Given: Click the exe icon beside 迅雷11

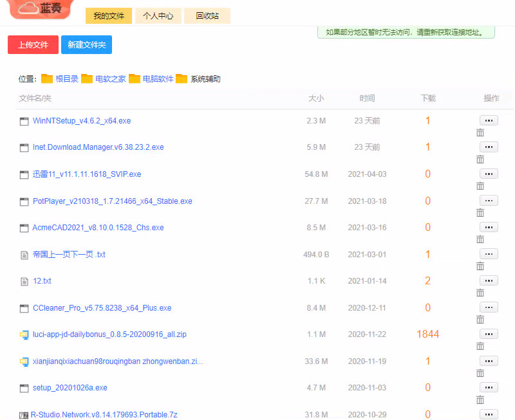Looking at the screenshot, I should tap(24, 175).
